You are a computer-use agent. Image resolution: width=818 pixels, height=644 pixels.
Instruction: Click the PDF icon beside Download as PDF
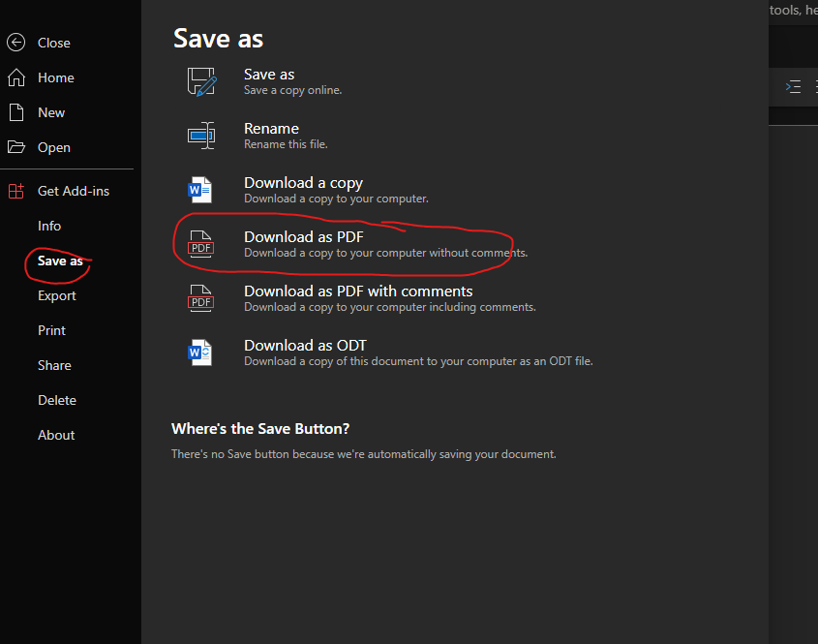[x=200, y=244]
